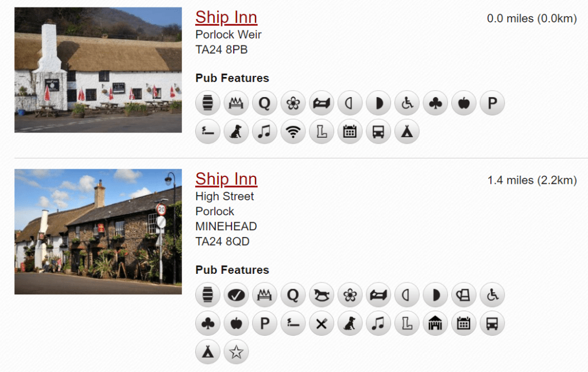Select the music note icon for High Street pub
This screenshot has height=372, width=588.
pyautogui.click(x=378, y=323)
